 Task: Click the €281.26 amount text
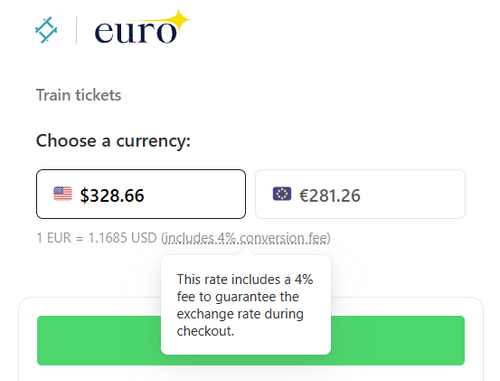click(x=330, y=195)
